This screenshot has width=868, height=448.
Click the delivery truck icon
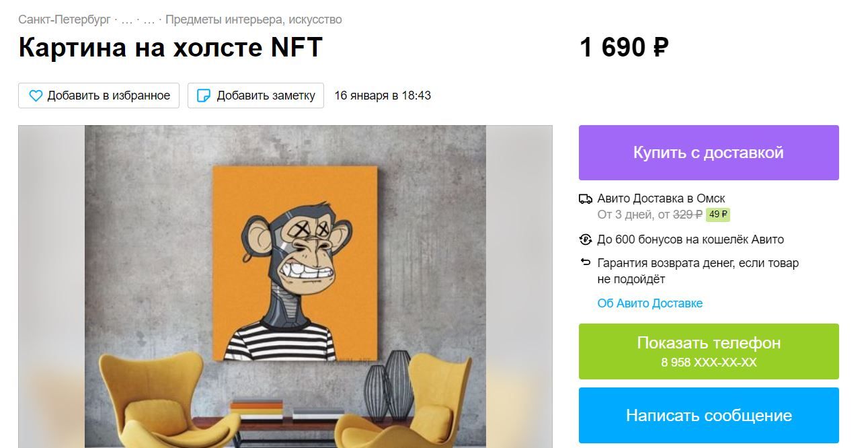coord(586,199)
